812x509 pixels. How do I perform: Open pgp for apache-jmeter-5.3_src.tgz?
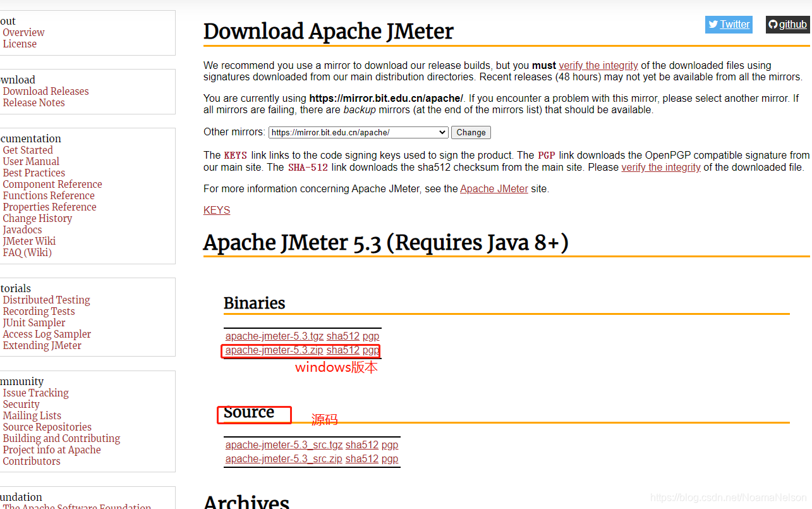click(x=390, y=445)
